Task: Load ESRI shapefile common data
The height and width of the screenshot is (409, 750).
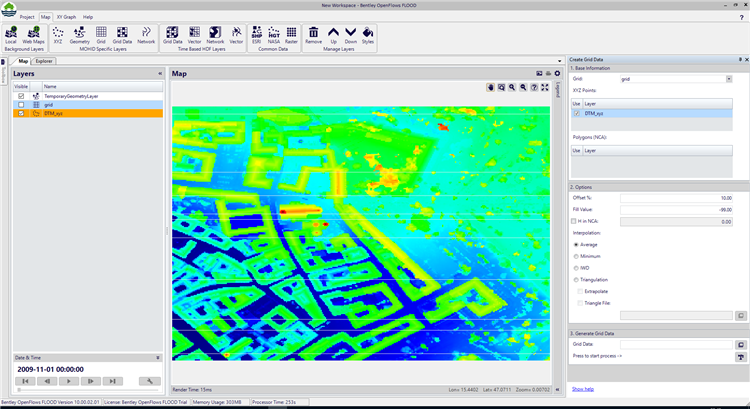Action: tap(257, 35)
